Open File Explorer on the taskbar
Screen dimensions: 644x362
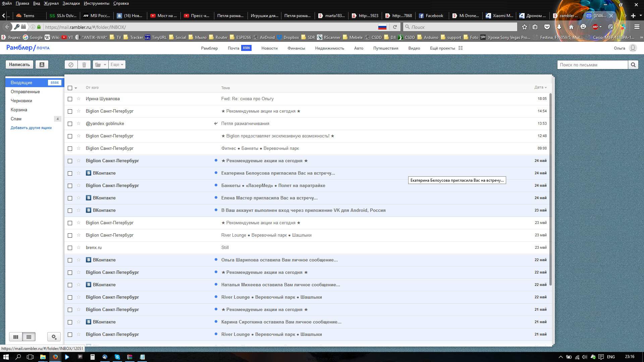[x=43, y=357]
